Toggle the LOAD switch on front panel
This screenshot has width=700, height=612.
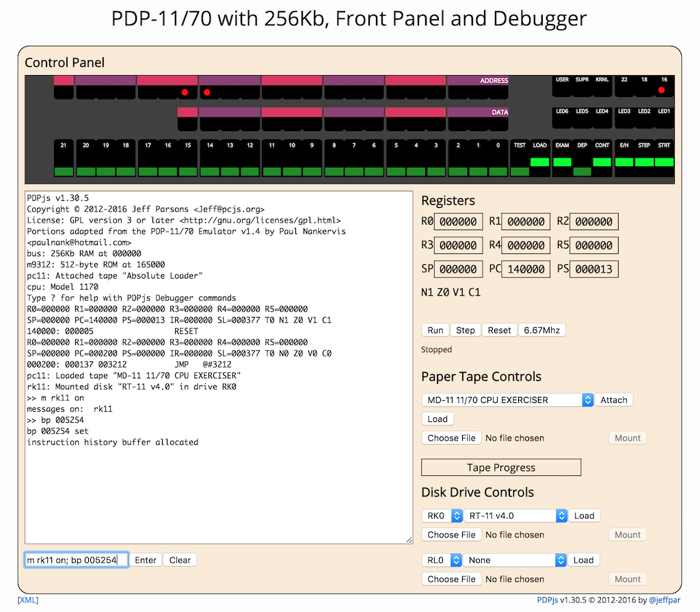point(540,159)
